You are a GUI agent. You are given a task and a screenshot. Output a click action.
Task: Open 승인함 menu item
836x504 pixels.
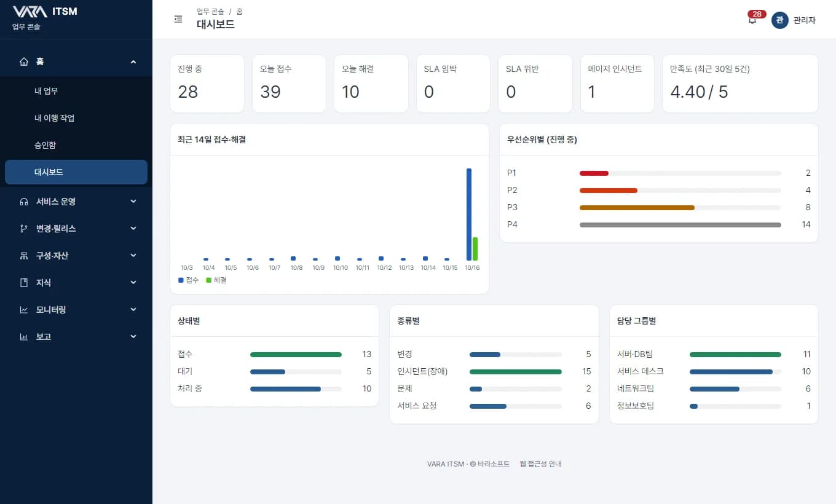click(x=76, y=145)
